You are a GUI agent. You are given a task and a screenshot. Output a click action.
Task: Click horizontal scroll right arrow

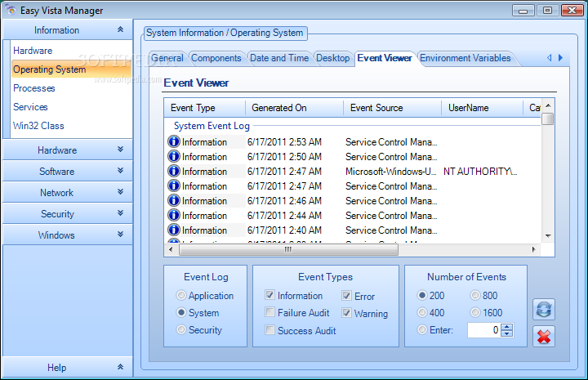[x=534, y=249]
